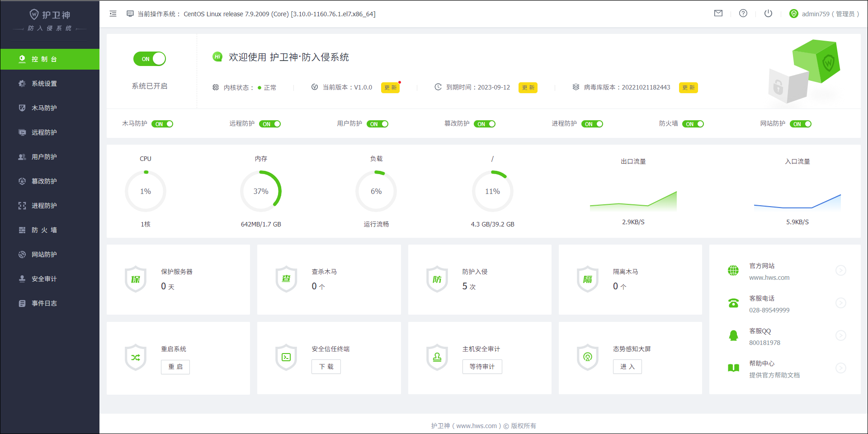Click the mail envelope icon in top bar
The width and height of the screenshot is (868, 434).
click(x=718, y=13)
